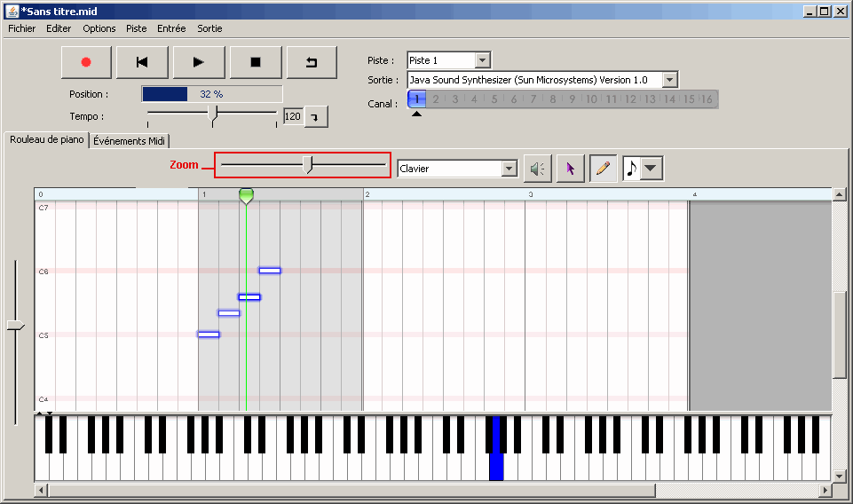Open the Sortie output device dropdown

tap(669, 80)
